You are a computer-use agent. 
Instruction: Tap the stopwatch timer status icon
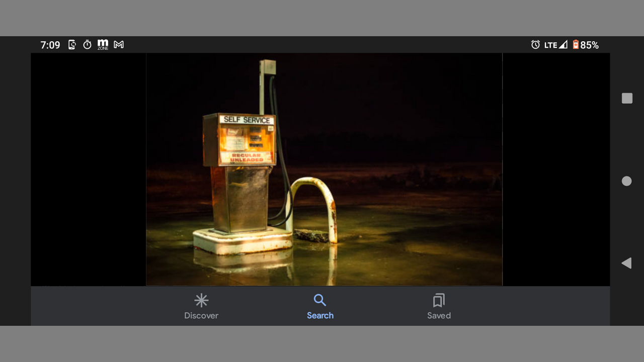coord(88,45)
